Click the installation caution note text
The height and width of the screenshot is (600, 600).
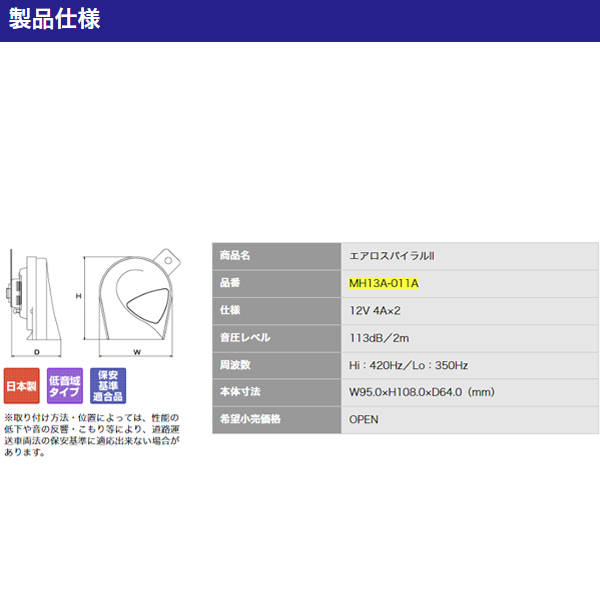[x=91, y=434]
